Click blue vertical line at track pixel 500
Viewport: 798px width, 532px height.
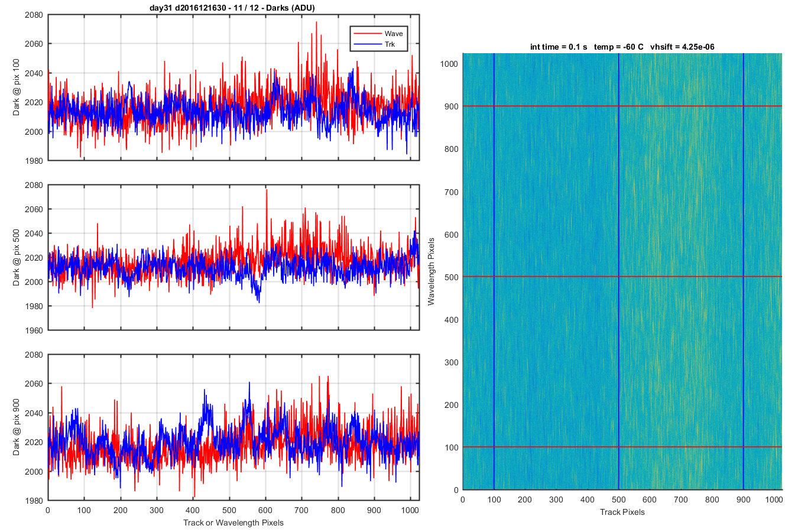pyautogui.click(x=618, y=271)
